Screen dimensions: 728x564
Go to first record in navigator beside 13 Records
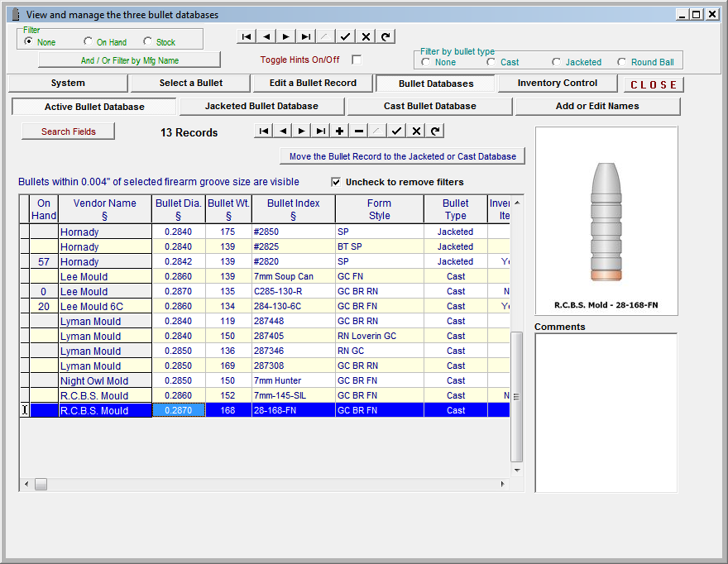(x=264, y=131)
